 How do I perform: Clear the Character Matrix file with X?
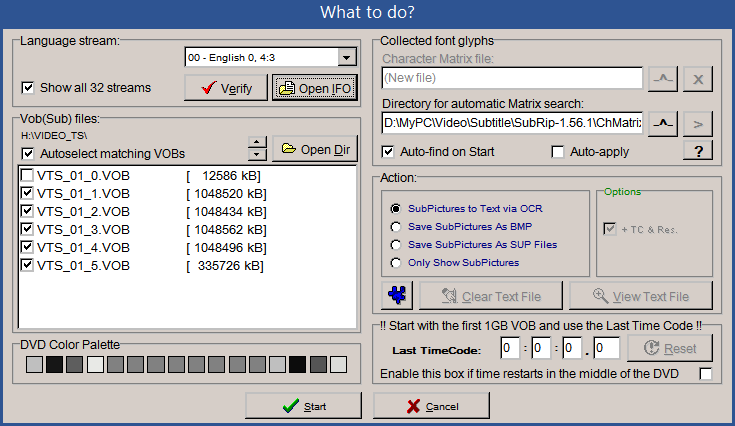(698, 78)
